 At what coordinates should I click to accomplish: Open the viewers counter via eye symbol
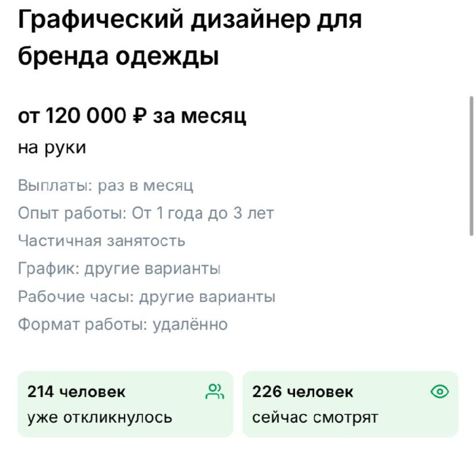pos(439,391)
